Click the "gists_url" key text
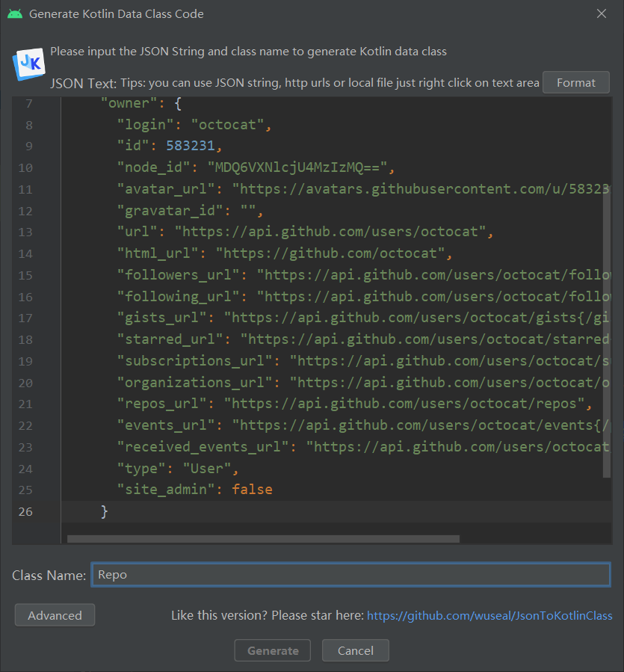This screenshot has width=624, height=672. (161, 318)
